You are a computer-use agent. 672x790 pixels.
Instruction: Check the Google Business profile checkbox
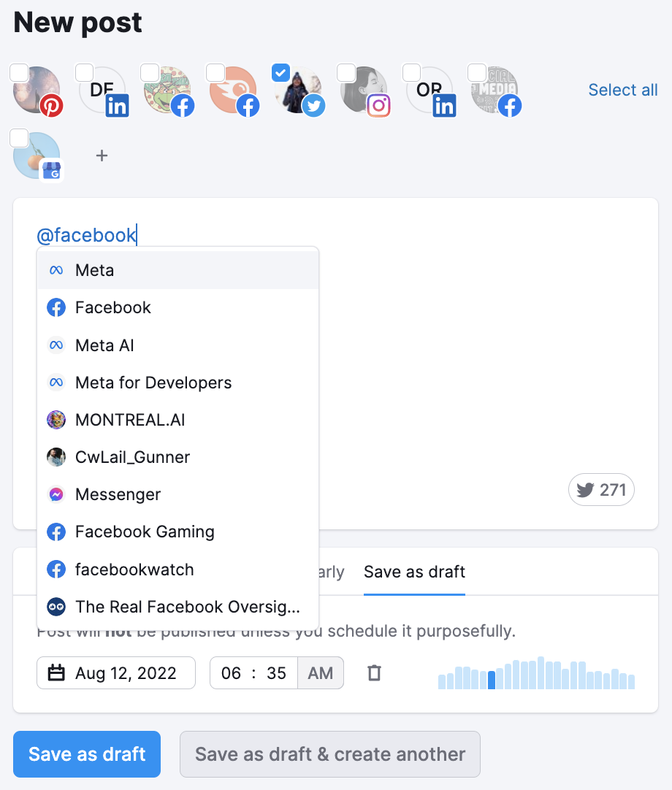coord(19,138)
